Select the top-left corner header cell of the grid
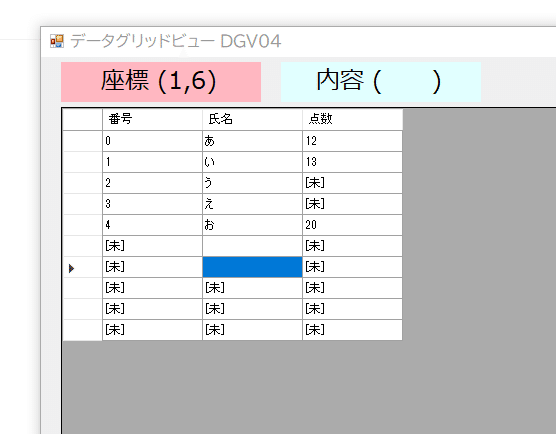This screenshot has width=556, height=434. pyautogui.click(x=82, y=119)
